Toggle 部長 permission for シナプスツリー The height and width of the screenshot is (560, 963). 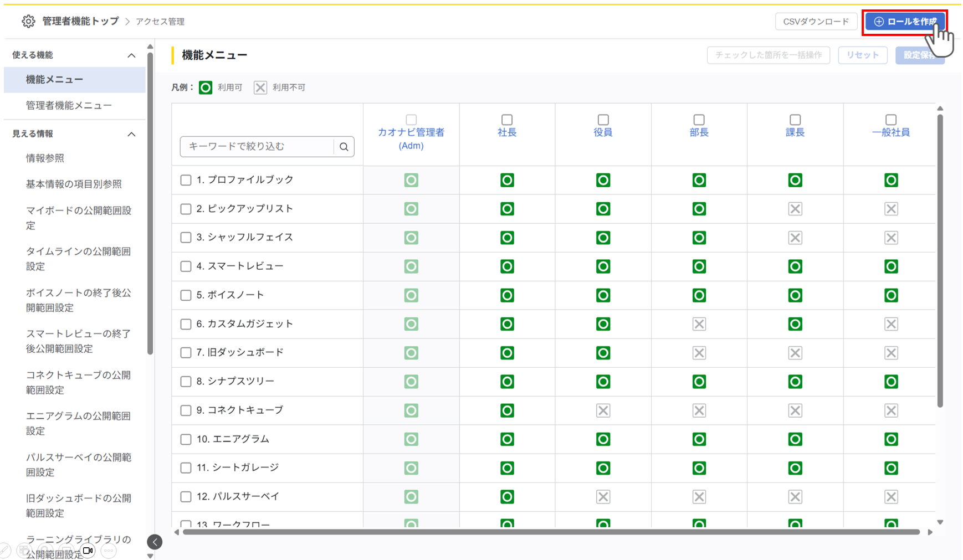(x=699, y=382)
